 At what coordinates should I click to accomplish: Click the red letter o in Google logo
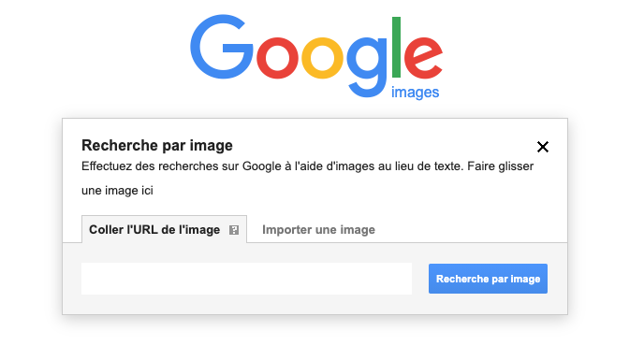pos(277,58)
